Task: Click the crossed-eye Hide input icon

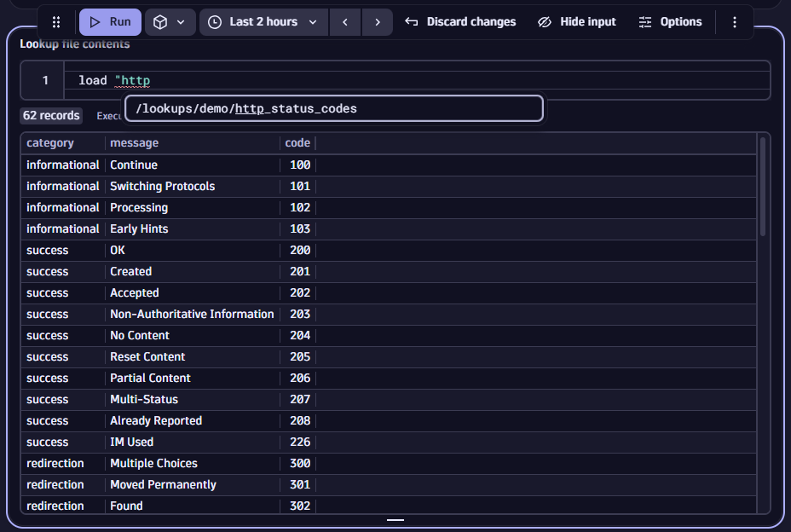Action: tap(545, 21)
